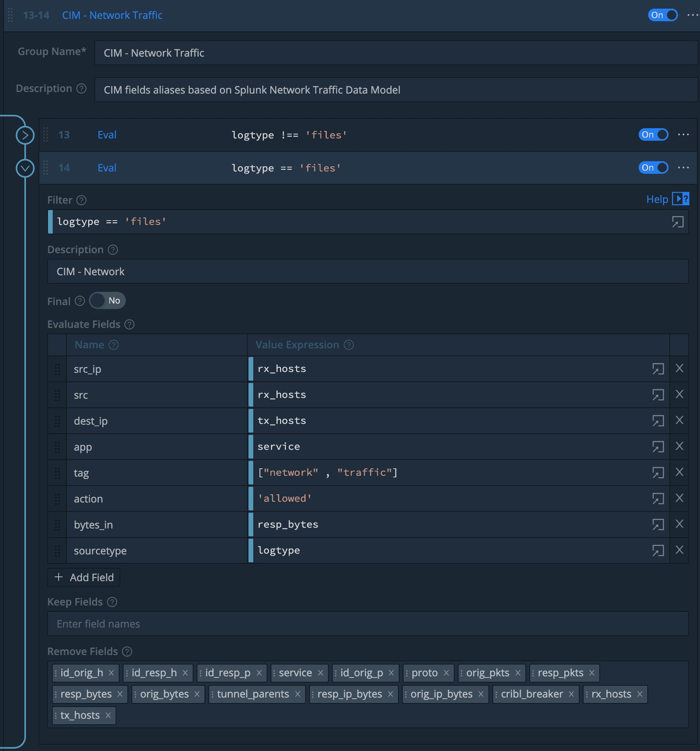Grab the drag handle for action row
700x751 pixels.
coord(57,499)
